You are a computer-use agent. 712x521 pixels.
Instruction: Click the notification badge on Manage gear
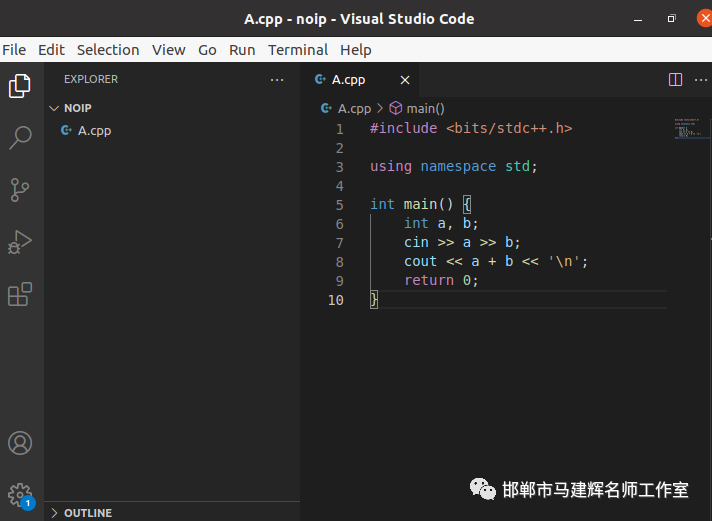(x=28, y=503)
